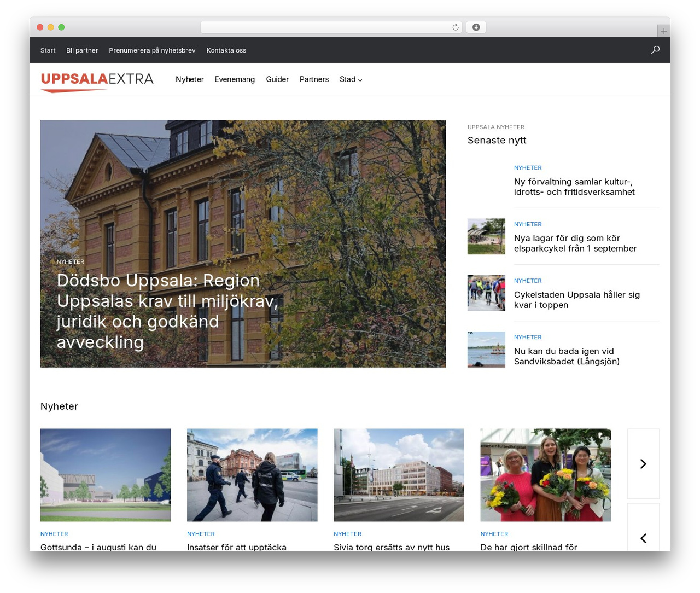This screenshot has width=700, height=593.
Task: Reload the page with the refresh icon
Action: [456, 27]
